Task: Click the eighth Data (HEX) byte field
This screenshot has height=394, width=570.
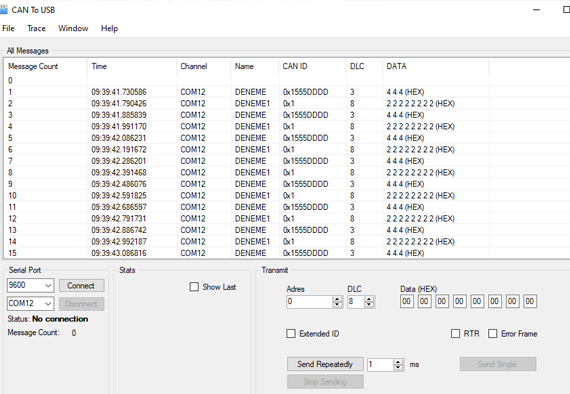Action: [530, 301]
